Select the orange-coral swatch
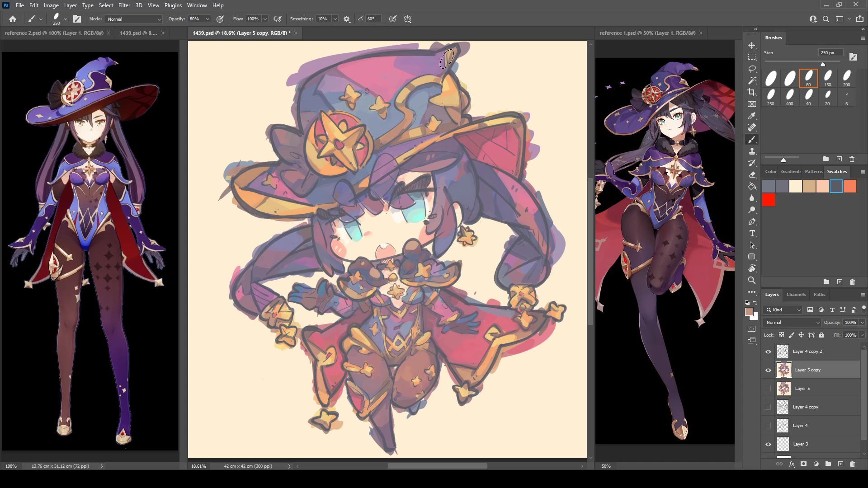The image size is (868, 488). pos(850,186)
